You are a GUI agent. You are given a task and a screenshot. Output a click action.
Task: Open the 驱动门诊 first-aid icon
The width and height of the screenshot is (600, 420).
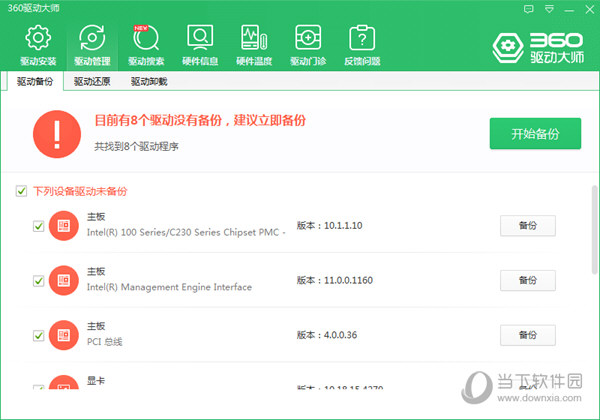(308, 45)
